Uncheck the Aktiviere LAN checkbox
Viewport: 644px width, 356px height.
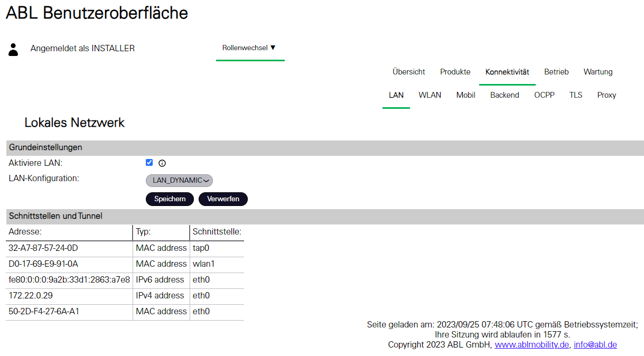[x=149, y=163]
